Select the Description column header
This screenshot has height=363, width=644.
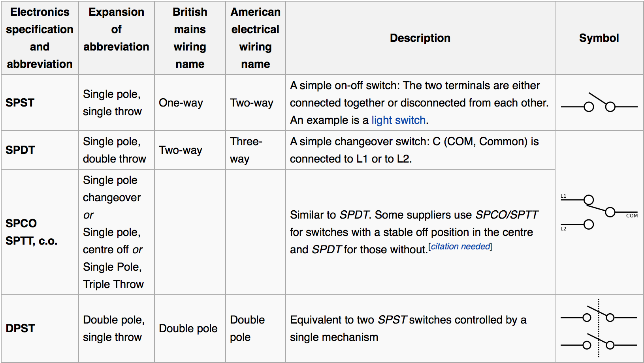tap(420, 38)
